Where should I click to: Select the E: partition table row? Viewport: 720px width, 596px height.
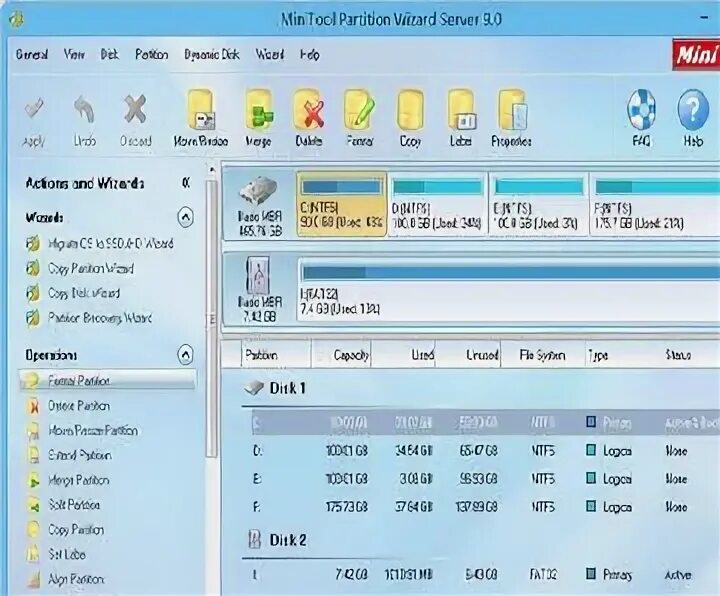485,479
